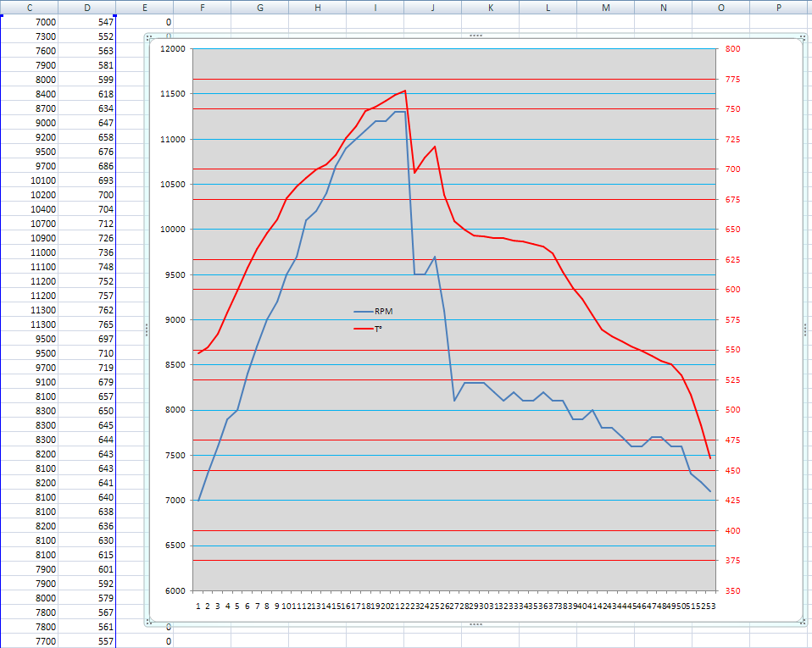Select column E header
Image resolution: width=812 pixels, height=648 pixels.
(x=144, y=8)
